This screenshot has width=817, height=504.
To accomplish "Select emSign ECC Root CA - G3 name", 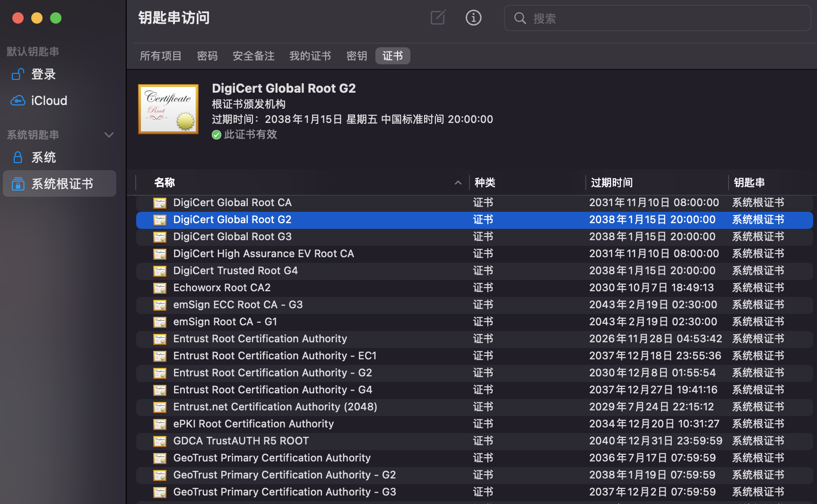I will (x=238, y=304).
